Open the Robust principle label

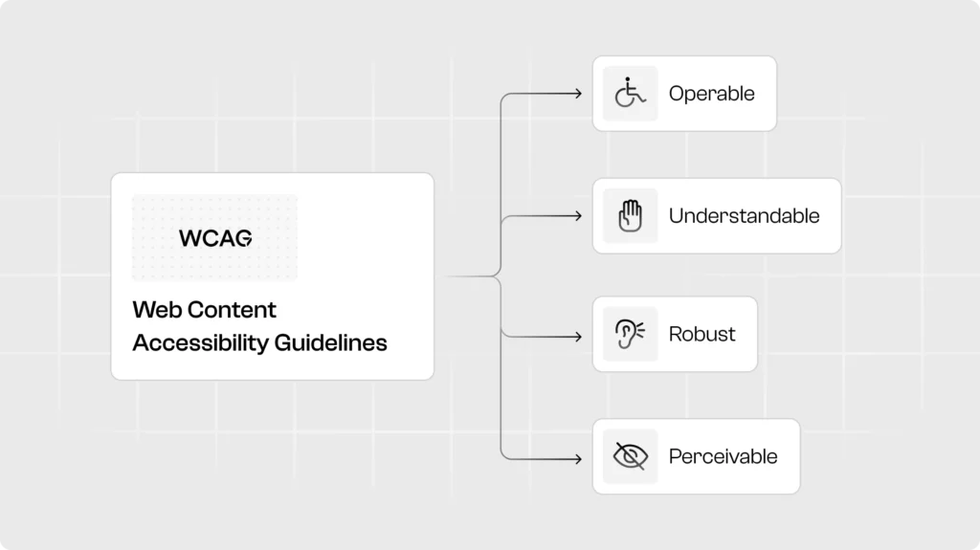point(702,334)
